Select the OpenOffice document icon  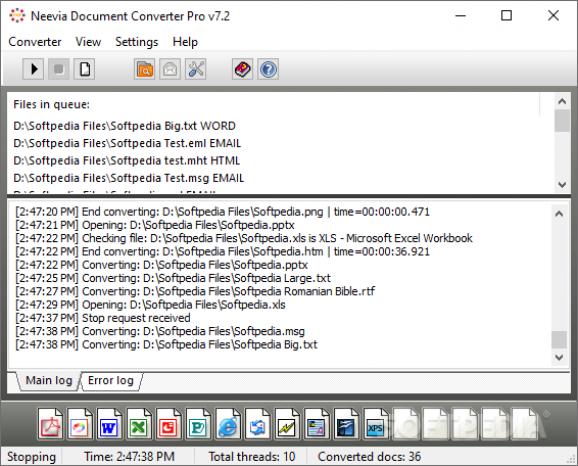[346, 424]
